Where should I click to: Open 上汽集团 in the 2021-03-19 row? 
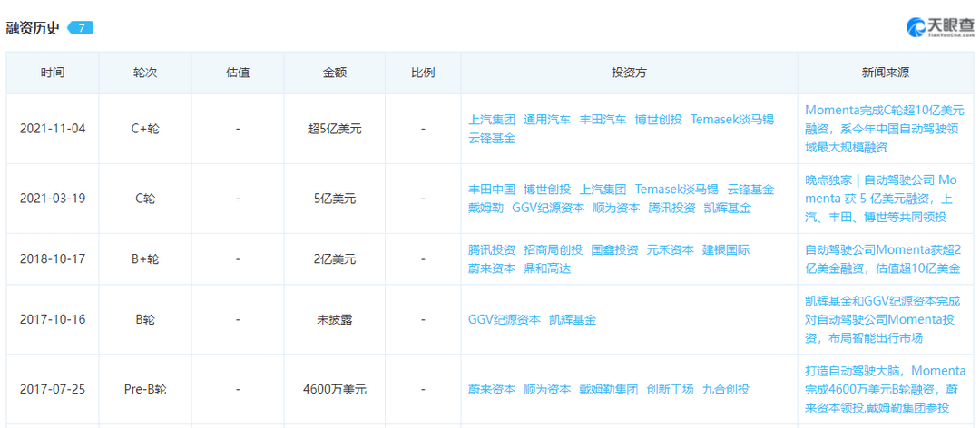tap(603, 189)
